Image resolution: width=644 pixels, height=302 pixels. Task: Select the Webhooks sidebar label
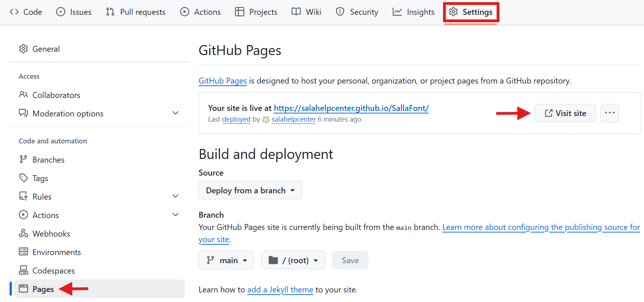(x=51, y=234)
